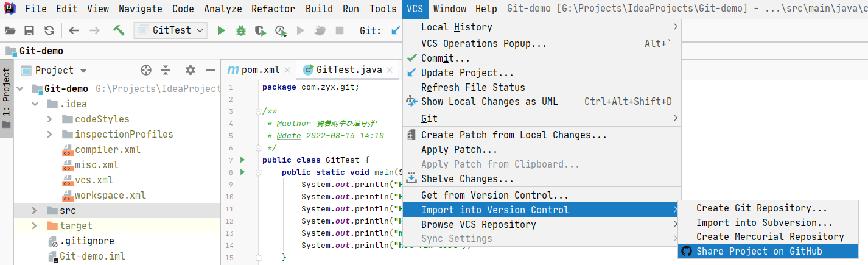Open the Window menu
Image resolution: width=868 pixels, height=265 pixels.
[449, 9]
